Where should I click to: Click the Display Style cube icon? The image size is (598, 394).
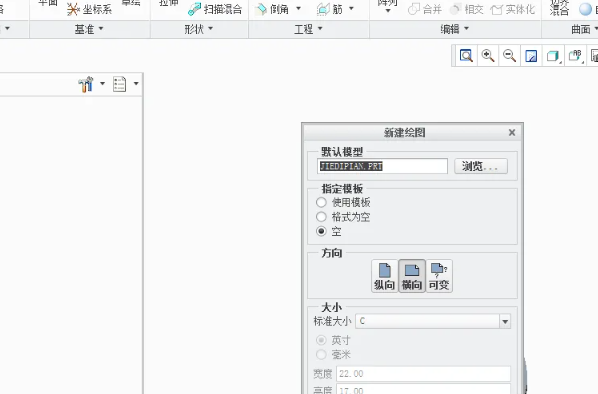pos(553,56)
